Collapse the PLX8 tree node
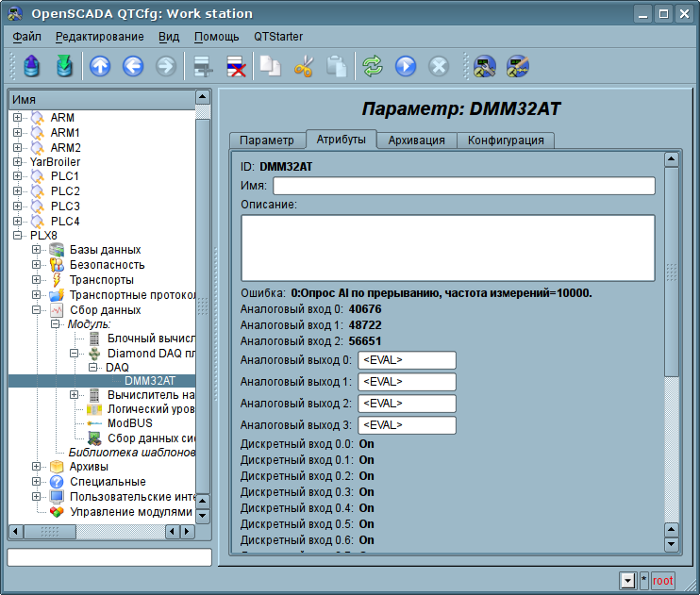The height and width of the screenshot is (595, 700). pyautogui.click(x=17, y=236)
